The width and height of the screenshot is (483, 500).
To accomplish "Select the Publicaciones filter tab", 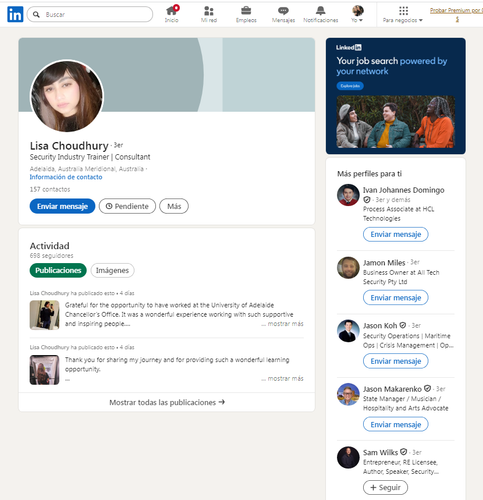I will [58, 270].
